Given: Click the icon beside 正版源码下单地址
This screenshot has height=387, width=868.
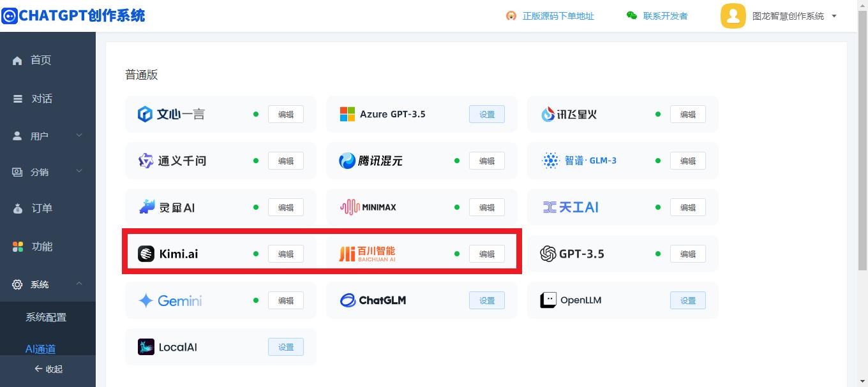Looking at the screenshot, I should tap(511, 16).
